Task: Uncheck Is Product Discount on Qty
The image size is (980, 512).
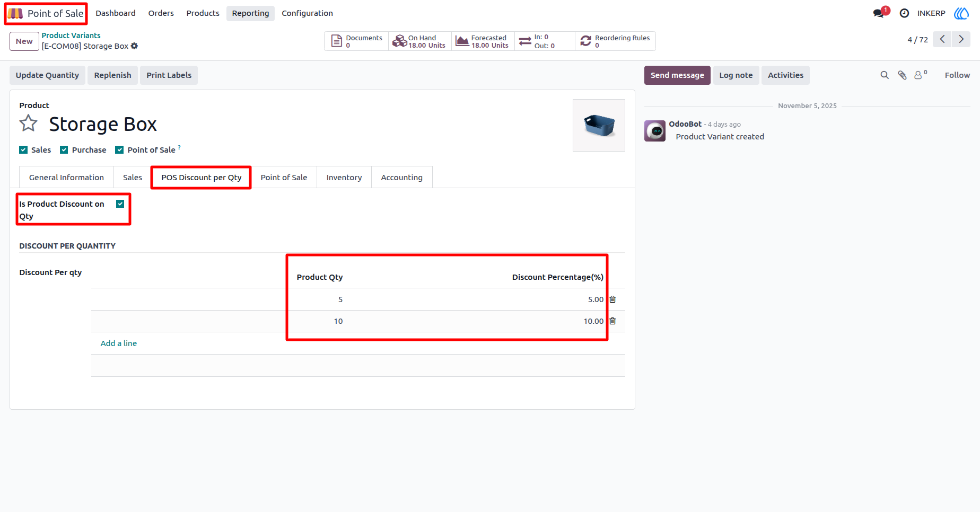Action: pyautogui.click(x=120, y=204)
